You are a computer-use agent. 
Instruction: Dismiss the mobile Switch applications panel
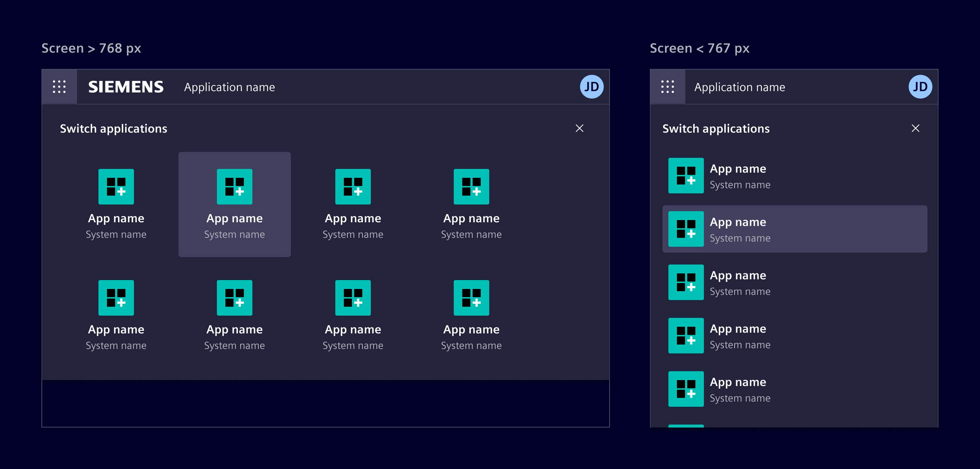point(915,128)
